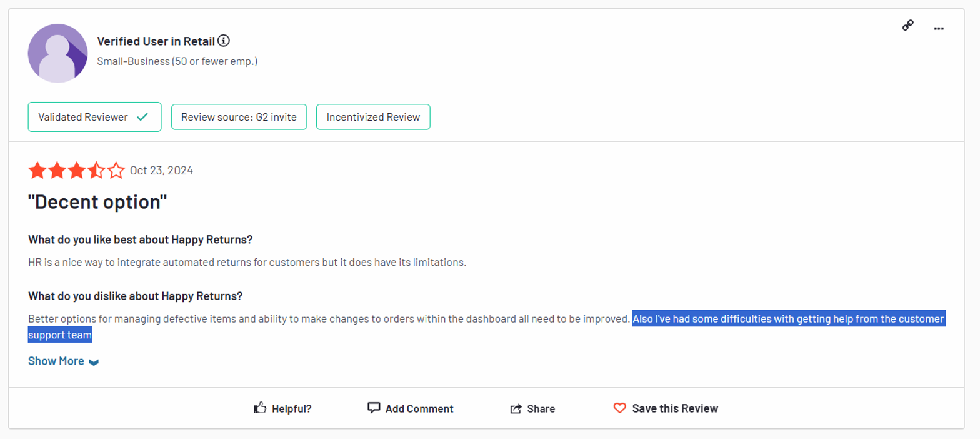Click the Show More chevron arrow
The image size is (980, 439).
pyautogui.click(x=94, y=362)
